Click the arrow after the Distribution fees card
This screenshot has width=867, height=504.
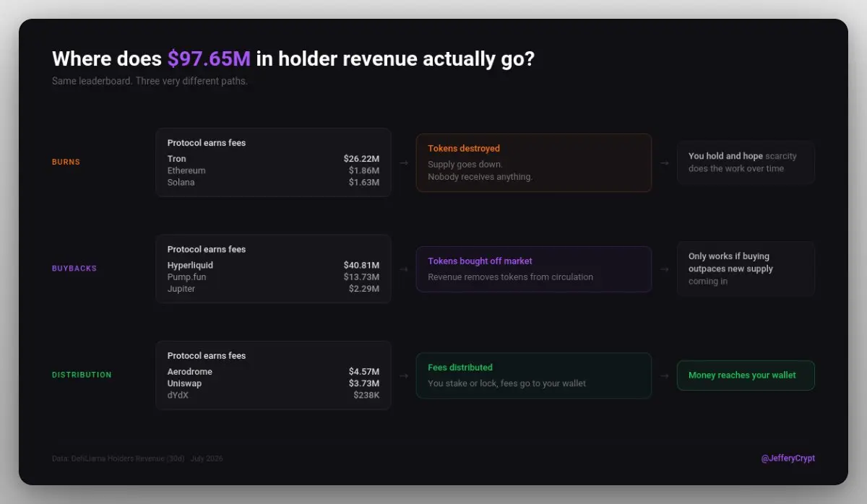tap(404, 375)
